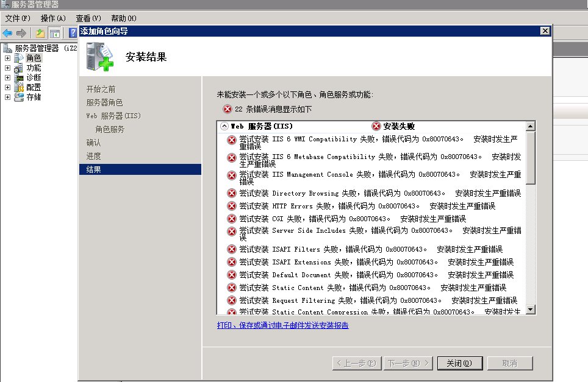The width and height of the screenshot is (588, 382).
Task: Click the 取消 button
Action: 509,363
